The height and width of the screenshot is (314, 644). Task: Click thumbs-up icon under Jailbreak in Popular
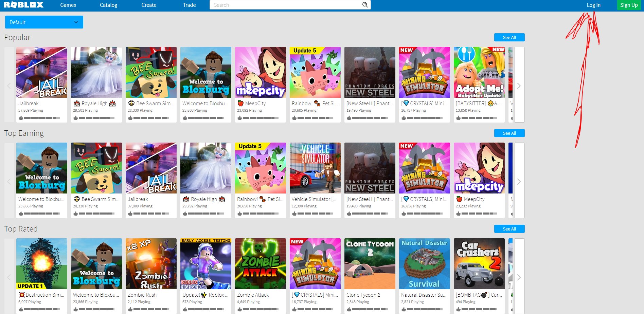[x=21, y=118]
